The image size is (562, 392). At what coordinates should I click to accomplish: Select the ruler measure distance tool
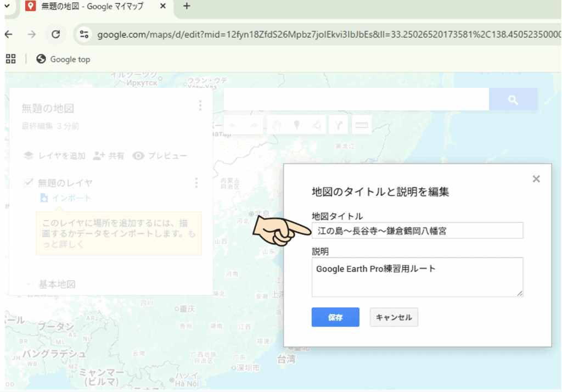coord(361,125)
